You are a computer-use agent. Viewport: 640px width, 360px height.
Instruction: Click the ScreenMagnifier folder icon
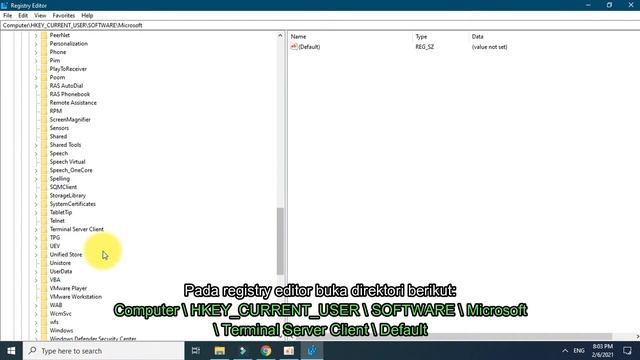click(44, 120)
